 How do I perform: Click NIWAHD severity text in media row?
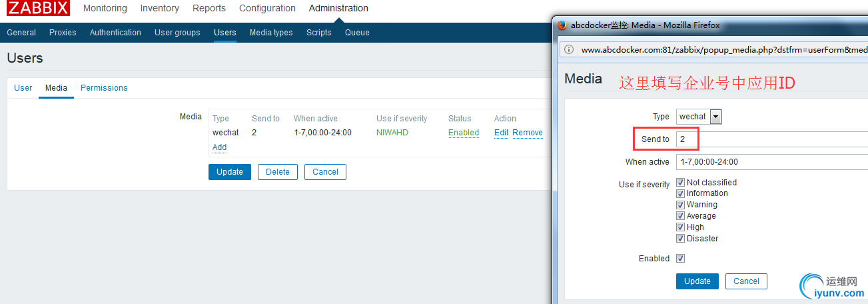392,133
